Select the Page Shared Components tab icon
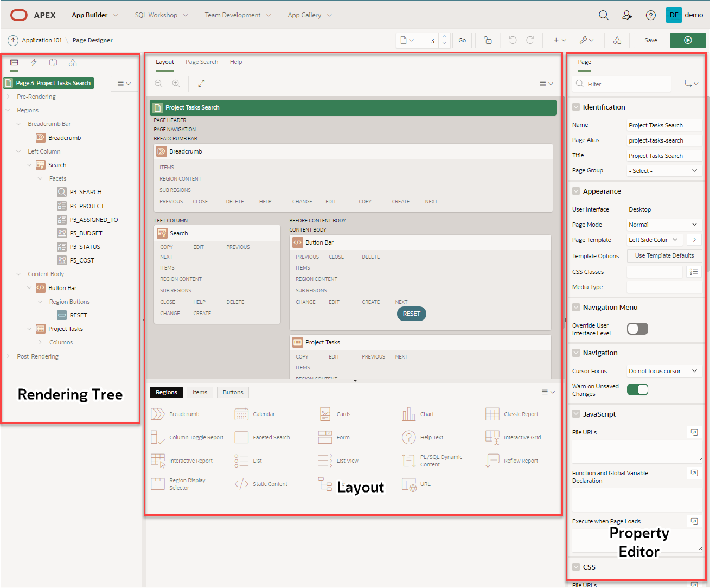The width and height of the screenshot is (710, 588). 73,62
